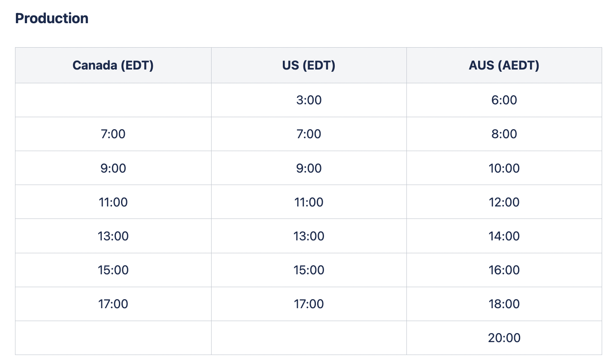
Task: Click the 6:00 cell in AUS column
Action: (504, 100)
